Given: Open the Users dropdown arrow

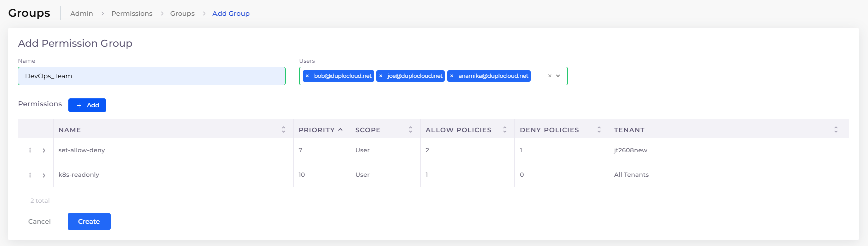Looking at the screenshot, I should (x=558, y=76).
